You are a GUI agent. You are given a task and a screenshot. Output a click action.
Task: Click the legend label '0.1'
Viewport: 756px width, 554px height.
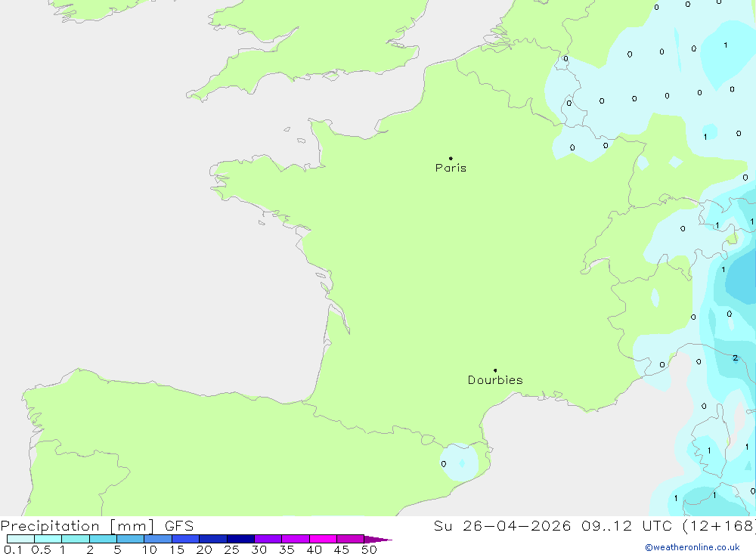point(13,549)
